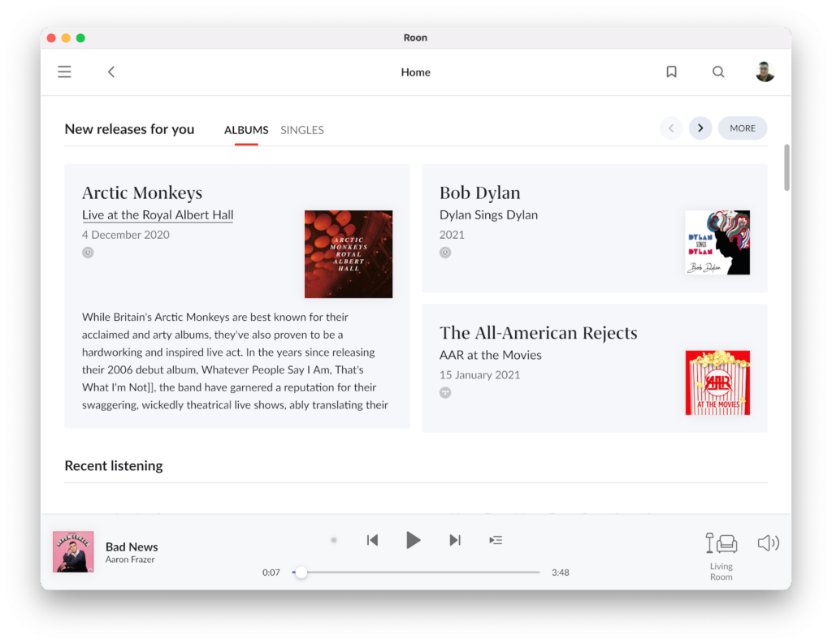Image resolution: width=832 pixels, height=644 pixels.
Task: Click format badge under 4 December 2020
Action: (88, 253)
